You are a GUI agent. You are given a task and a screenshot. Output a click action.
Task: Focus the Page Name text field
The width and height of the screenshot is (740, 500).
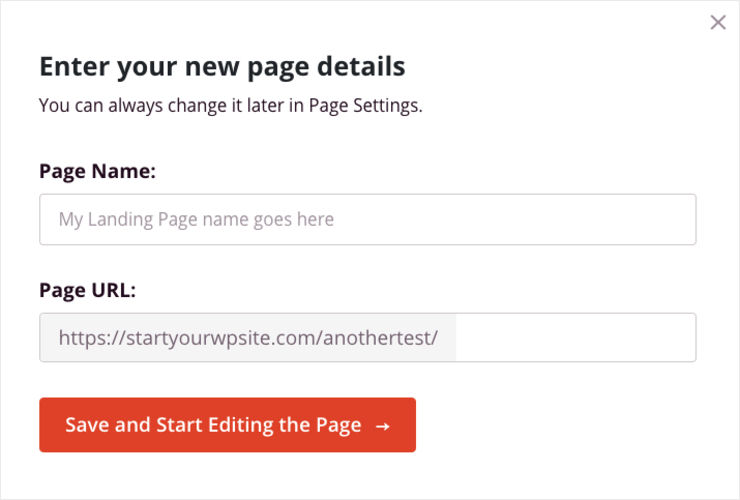(x=368, y=220)
